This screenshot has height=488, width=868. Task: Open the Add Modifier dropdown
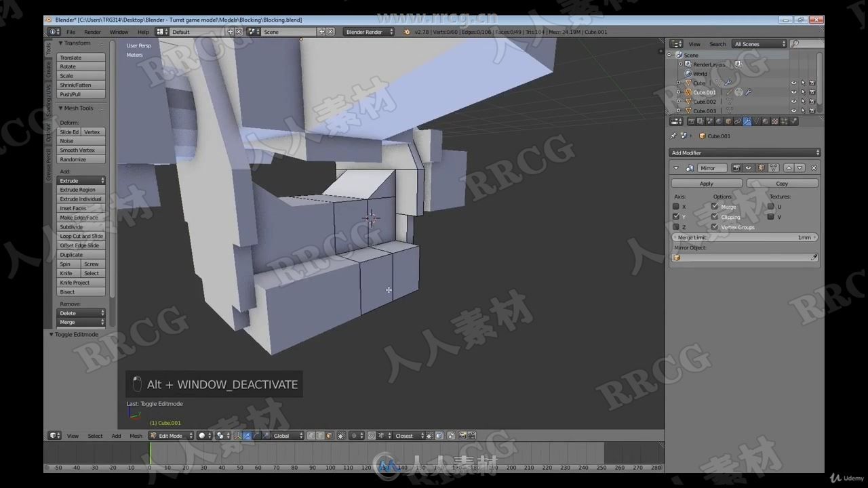pyautogui.click(x=745, y=152)
